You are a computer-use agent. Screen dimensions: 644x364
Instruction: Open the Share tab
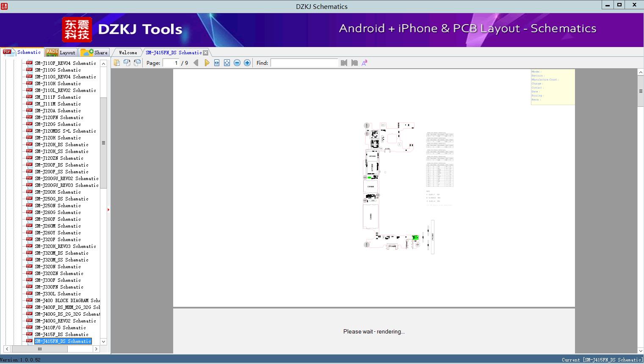tap(94, 53)
